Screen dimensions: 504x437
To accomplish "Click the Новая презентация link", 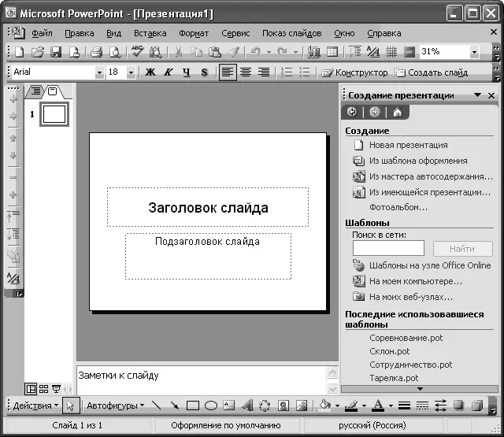I will tap(408, 145).
